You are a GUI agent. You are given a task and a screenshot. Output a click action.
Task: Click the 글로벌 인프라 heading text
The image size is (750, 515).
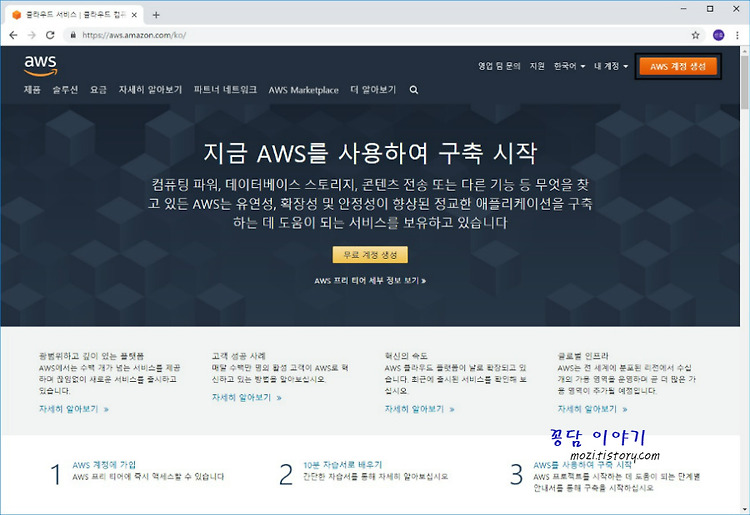click(583, 356)
